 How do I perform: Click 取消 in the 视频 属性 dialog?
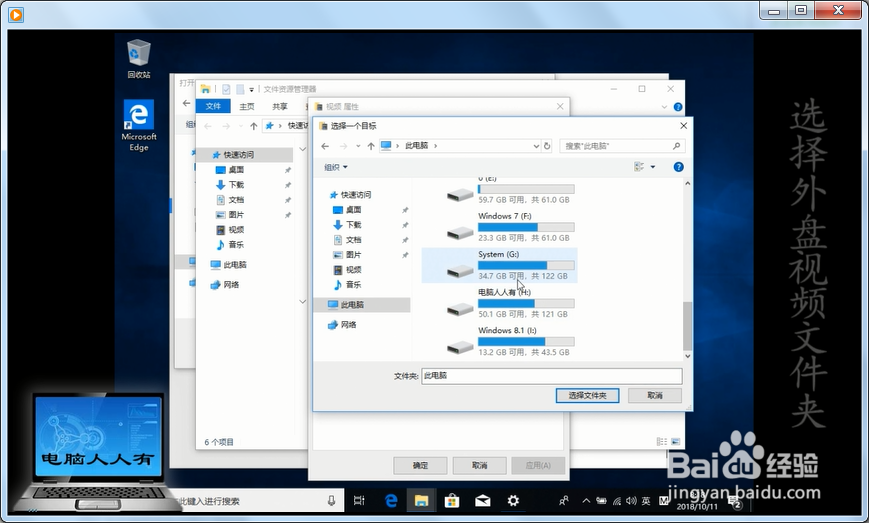point(479,465)
